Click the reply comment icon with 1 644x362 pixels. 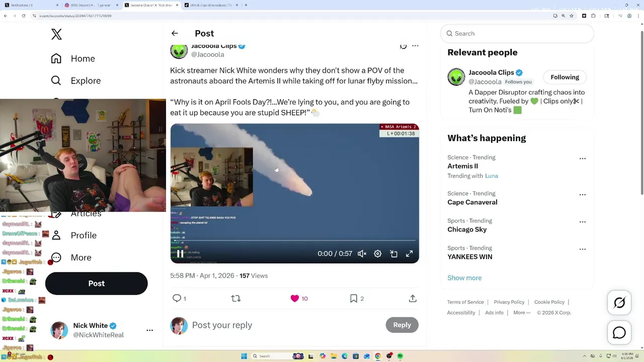[x=179, y=299]
